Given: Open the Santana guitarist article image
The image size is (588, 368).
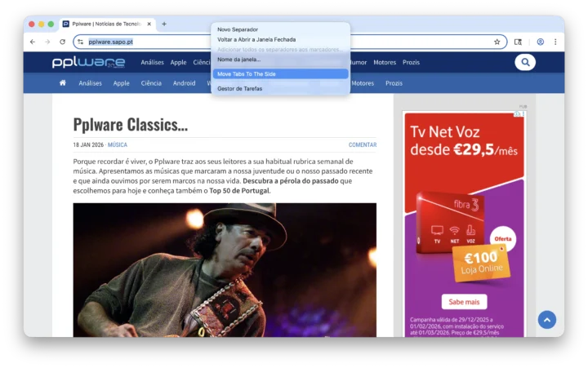Looking at the screenshot, I should (225, 269).
